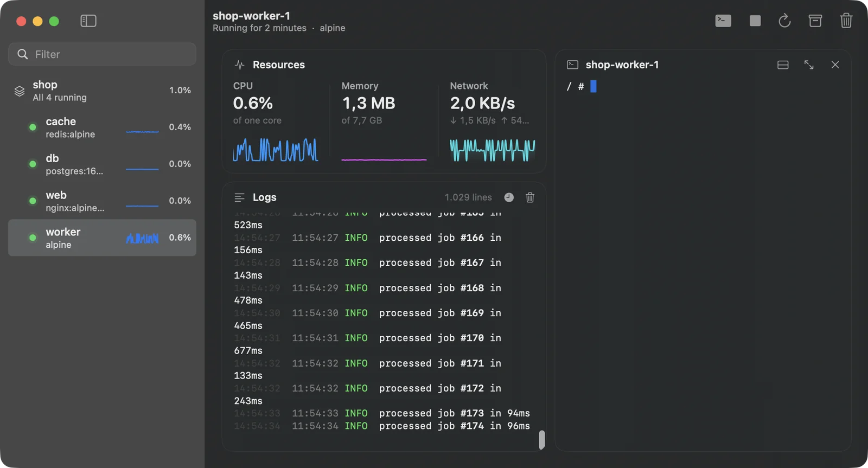Select the cache redis container
This screenshot has width=868, height=468.
[x=102, y=127]
